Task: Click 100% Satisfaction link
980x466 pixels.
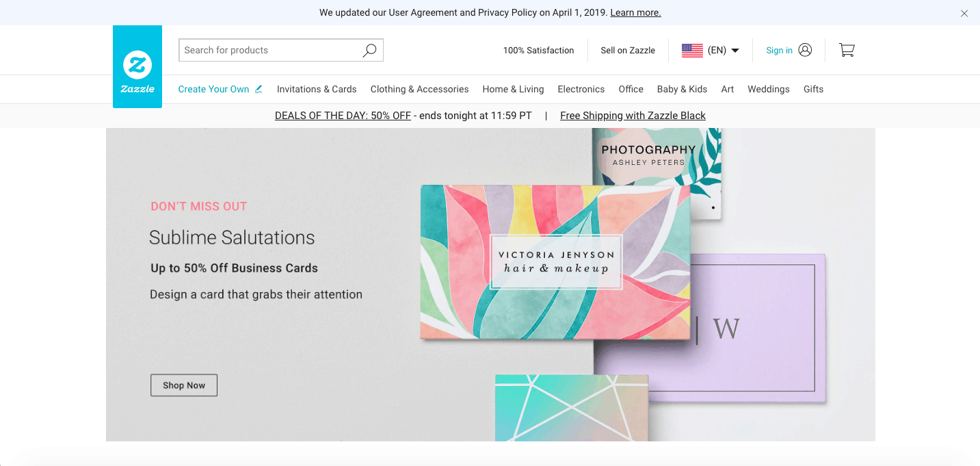Action: pyautogui.click(x=538, y=50)
